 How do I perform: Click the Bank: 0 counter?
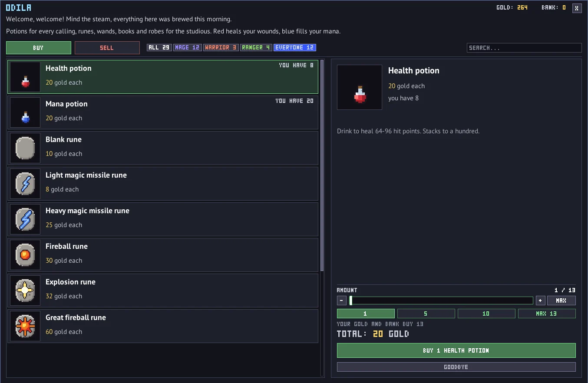554,7
